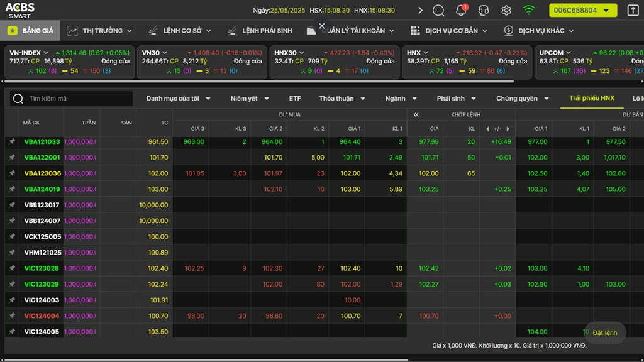Pin the VBB124007 row
Screen dimensions: 644x362
point(12,221)
